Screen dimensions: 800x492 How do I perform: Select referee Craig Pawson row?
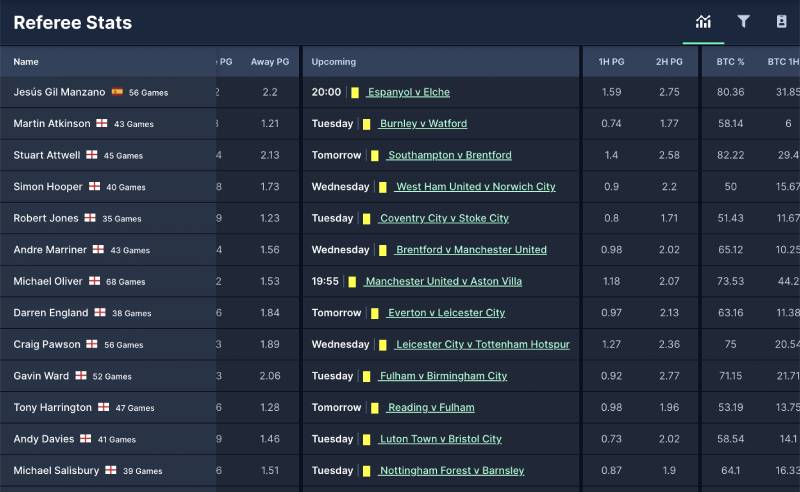click(x=48, y=345)
